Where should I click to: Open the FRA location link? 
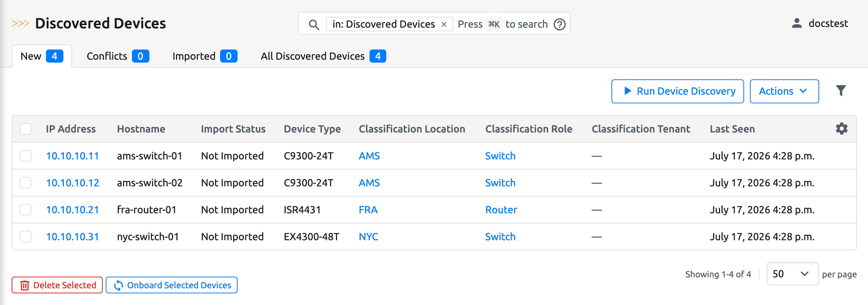pos(368,210)
